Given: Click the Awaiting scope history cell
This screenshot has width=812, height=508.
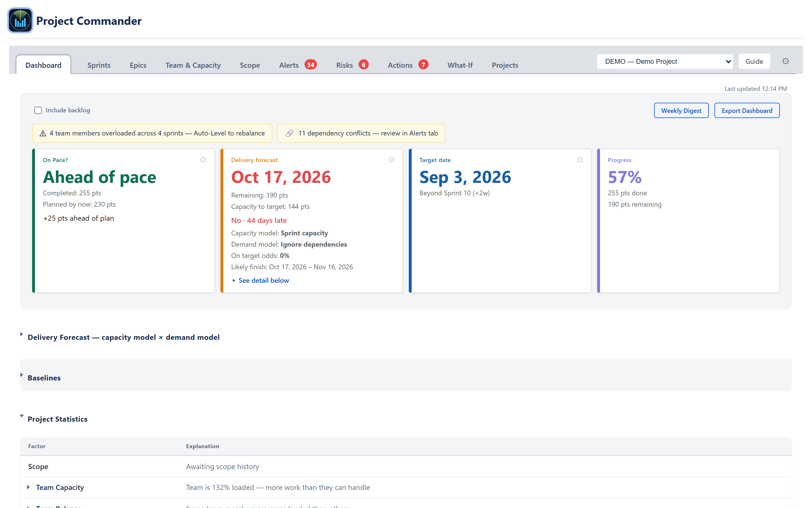Looking at the screenshot, I should coord(222,466).
